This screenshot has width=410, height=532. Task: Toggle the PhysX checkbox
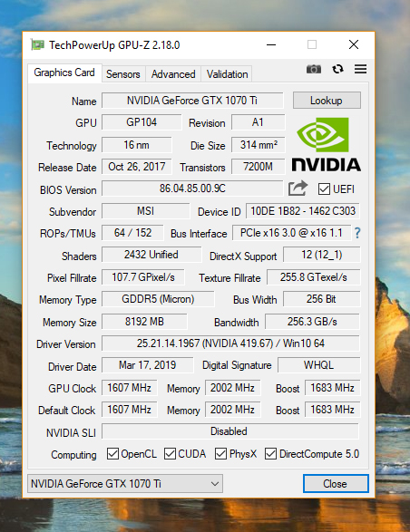coord(220,454)
